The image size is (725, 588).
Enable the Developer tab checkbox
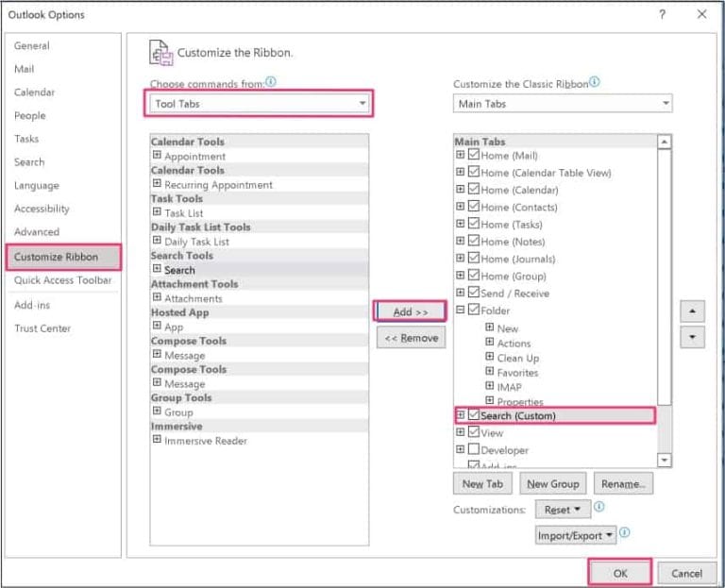[474, 450]
